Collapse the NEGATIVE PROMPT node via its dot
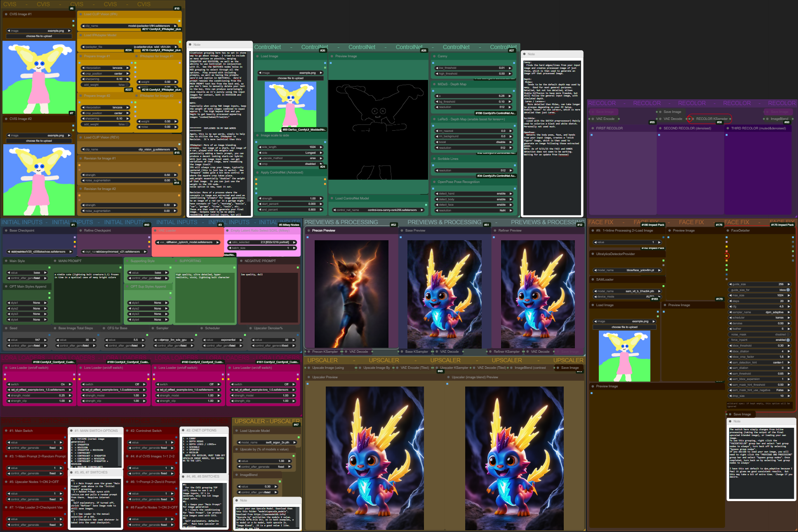Screen dimensions: 798x532 pos(241,261)
